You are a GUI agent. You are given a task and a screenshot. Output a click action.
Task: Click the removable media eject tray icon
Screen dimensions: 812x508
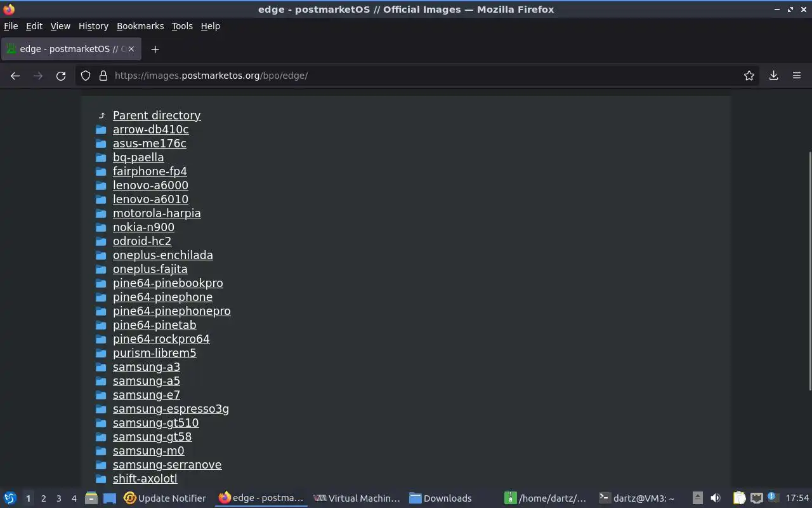click(697, 498)
